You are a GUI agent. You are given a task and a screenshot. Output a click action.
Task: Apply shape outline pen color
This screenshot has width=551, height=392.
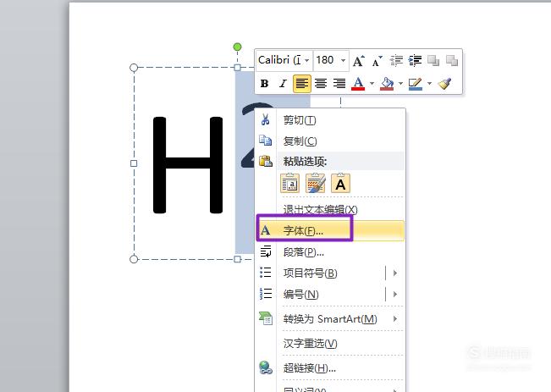[x=416, y=84]
